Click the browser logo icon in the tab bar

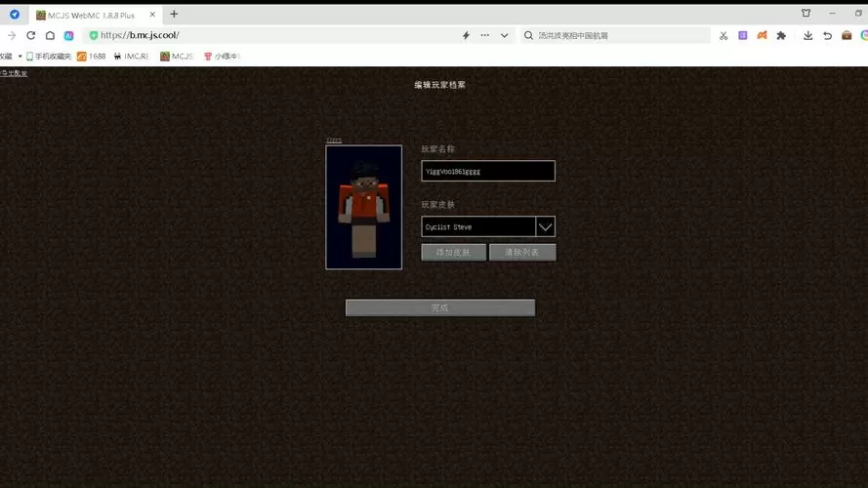click(x=15, y=15)
